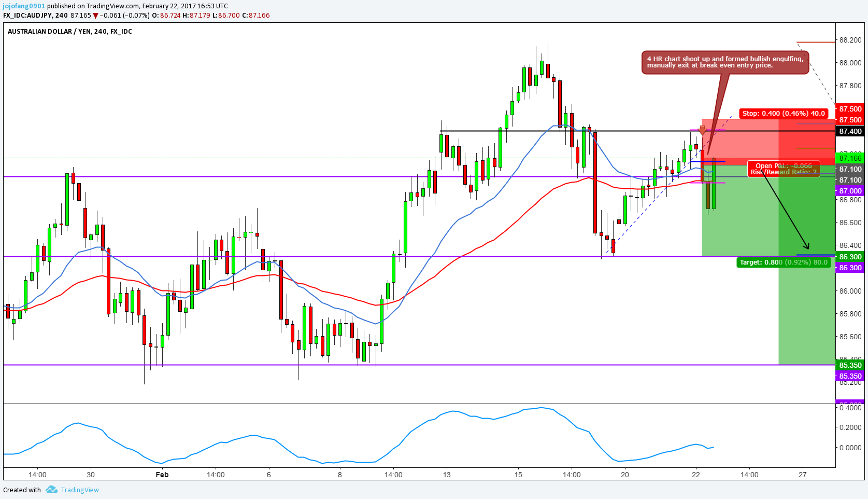The width and height of the screenshot is (868, 499).
Task: Click the 'Created with' footer text
Action: [22, 490]
